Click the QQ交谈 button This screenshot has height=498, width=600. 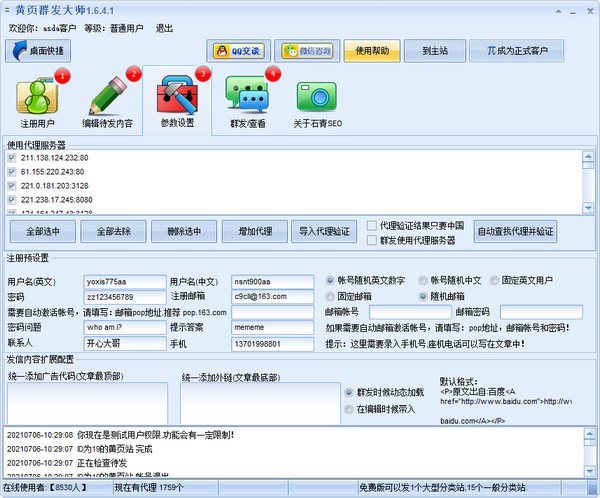[238, 51]
